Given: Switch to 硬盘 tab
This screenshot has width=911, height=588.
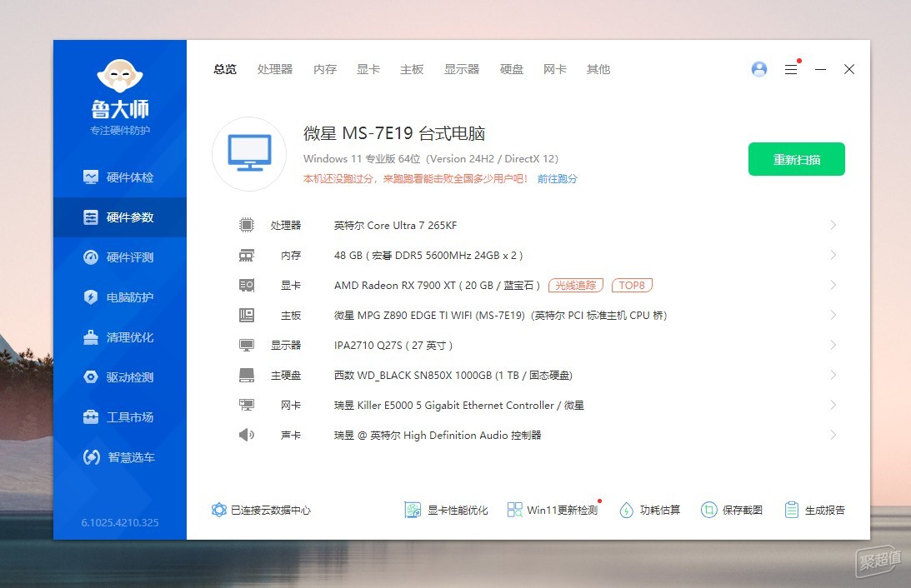Looking at the screenshot, I should tap(512, 69).
